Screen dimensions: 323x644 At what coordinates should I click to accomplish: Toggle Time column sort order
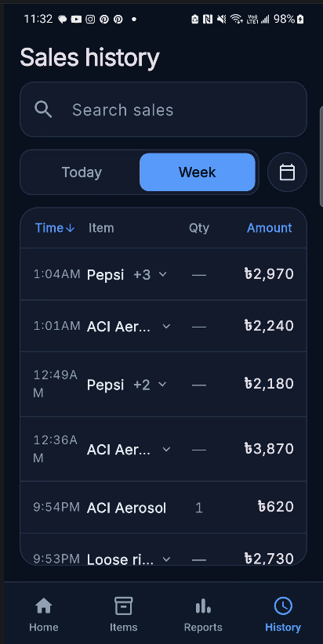point(55,228)
